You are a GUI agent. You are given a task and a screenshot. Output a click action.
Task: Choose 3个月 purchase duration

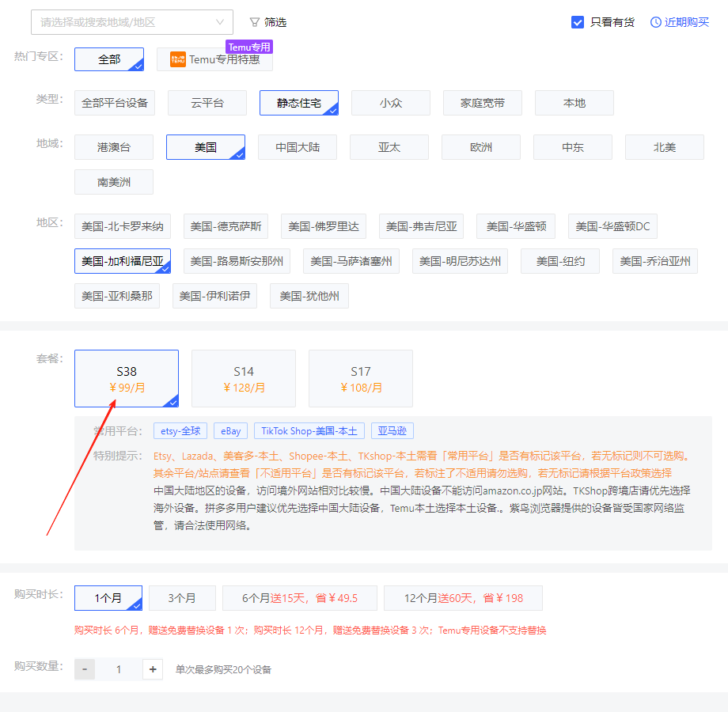tap(182, 598)
